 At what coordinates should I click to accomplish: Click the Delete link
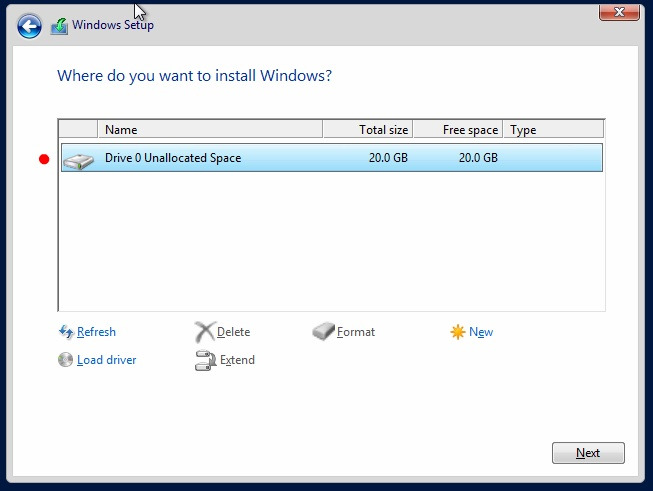(234, 332)
